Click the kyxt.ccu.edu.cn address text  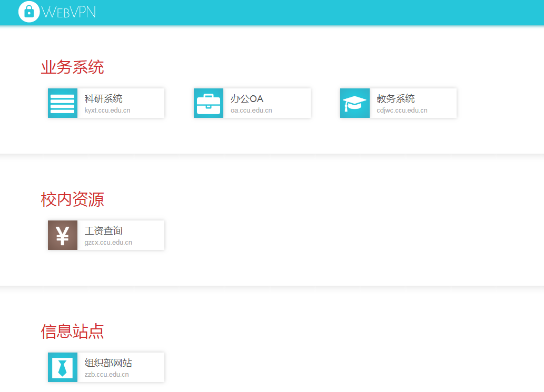click(x=107, y=110)
